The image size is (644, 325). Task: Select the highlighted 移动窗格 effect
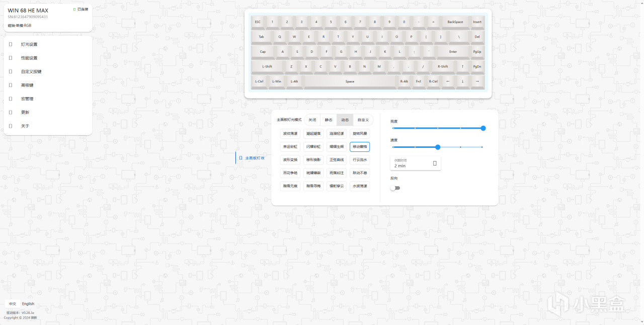(360, 147)
